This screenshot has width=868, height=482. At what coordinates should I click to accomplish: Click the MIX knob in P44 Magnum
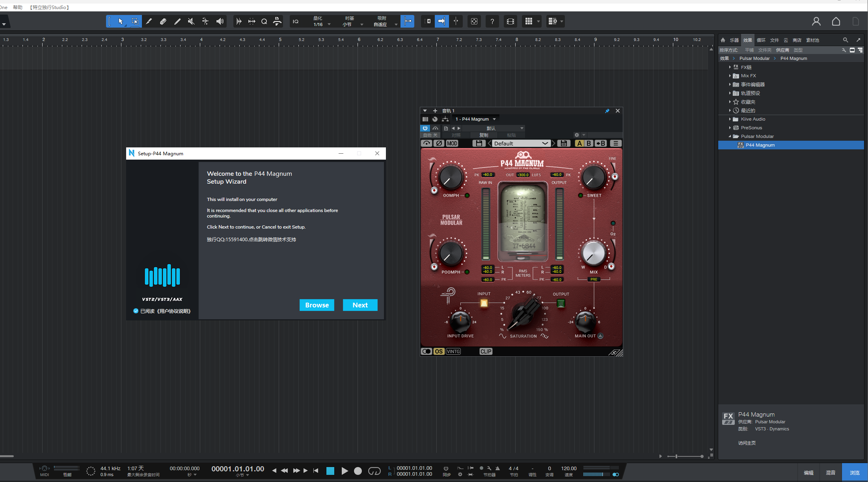coord(593,254)
